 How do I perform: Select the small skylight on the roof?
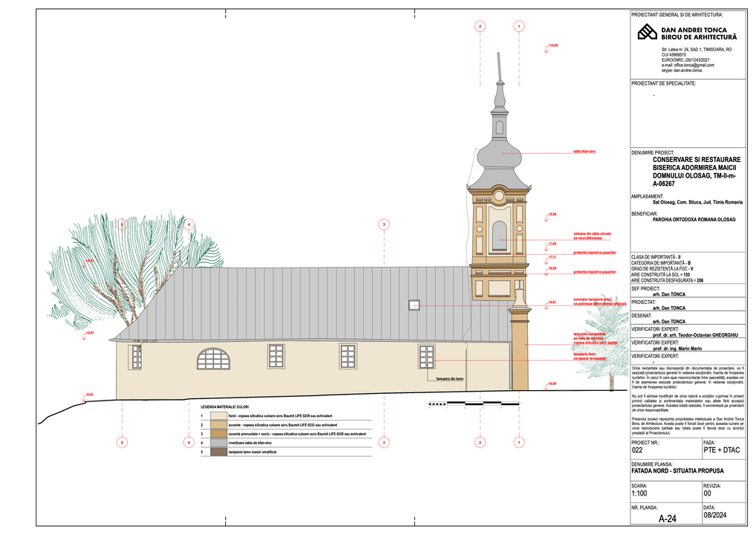pyautogui.click(x=414, y=304)
